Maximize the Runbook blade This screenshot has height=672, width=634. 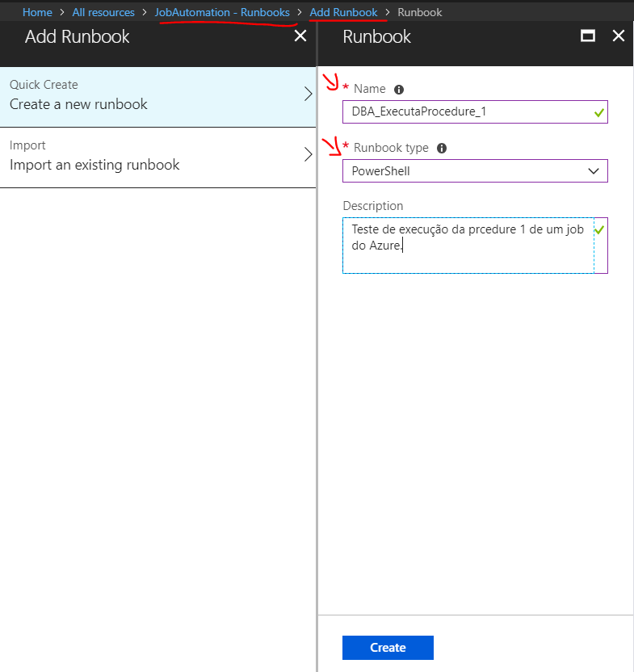point(588,36)
